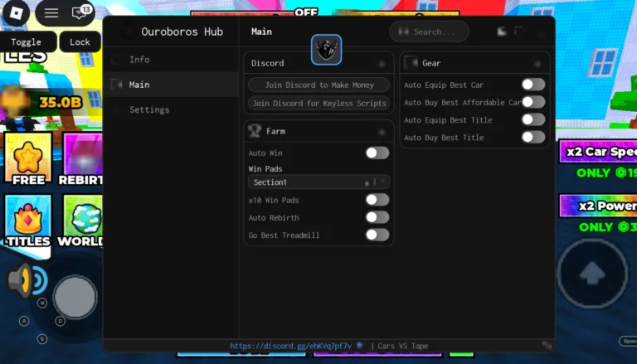Collapse the Farm section
This screenshot has height=364, width=637.
point(382,132)
